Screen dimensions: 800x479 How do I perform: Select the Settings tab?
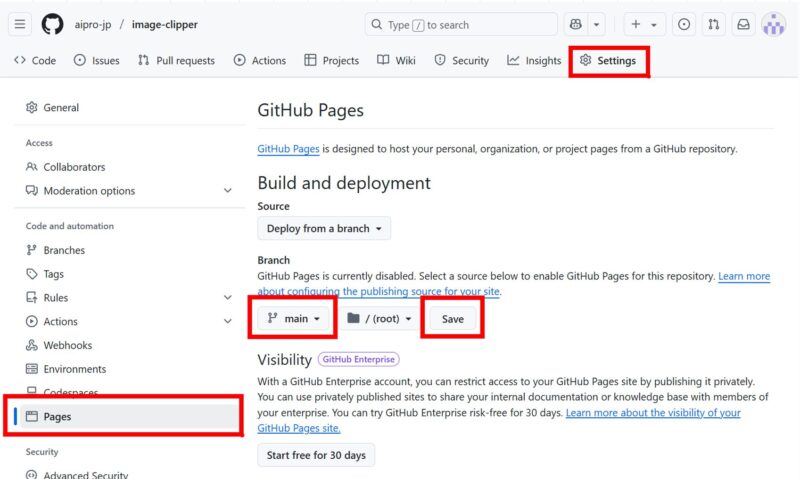tap(608, 60)
